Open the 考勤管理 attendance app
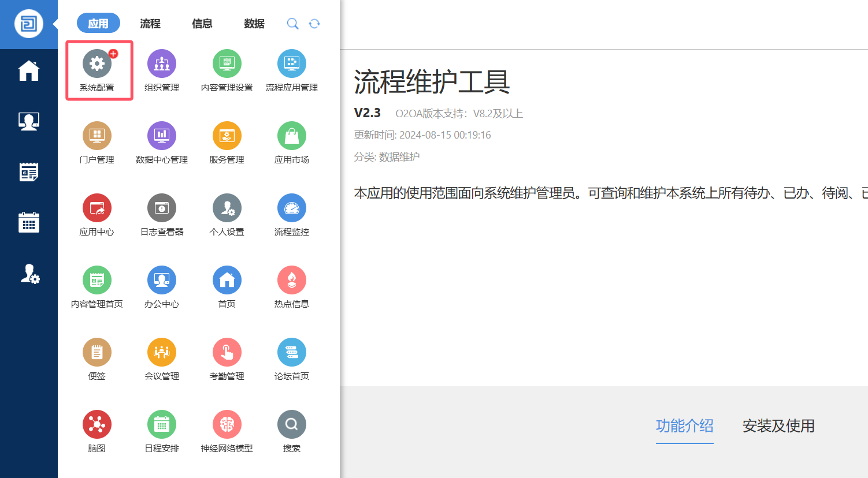 coord(227,353)
